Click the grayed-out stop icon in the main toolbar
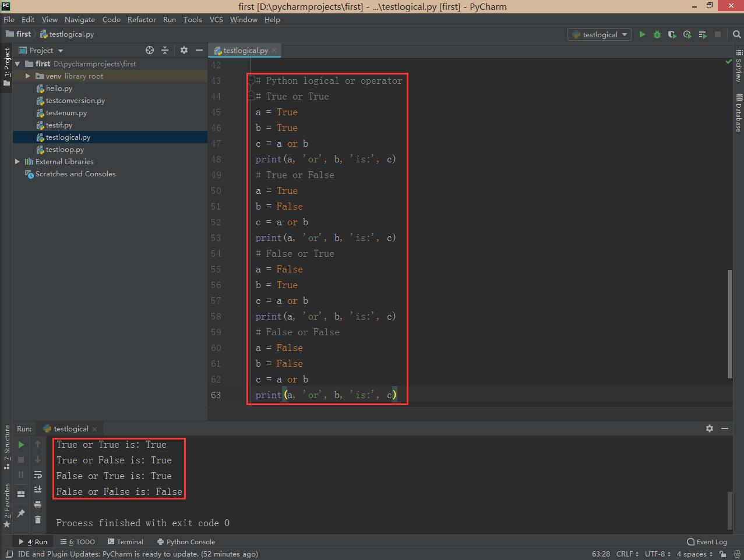Image resolution: width=744 pixels, height=560 pixels. pos(718,34)
